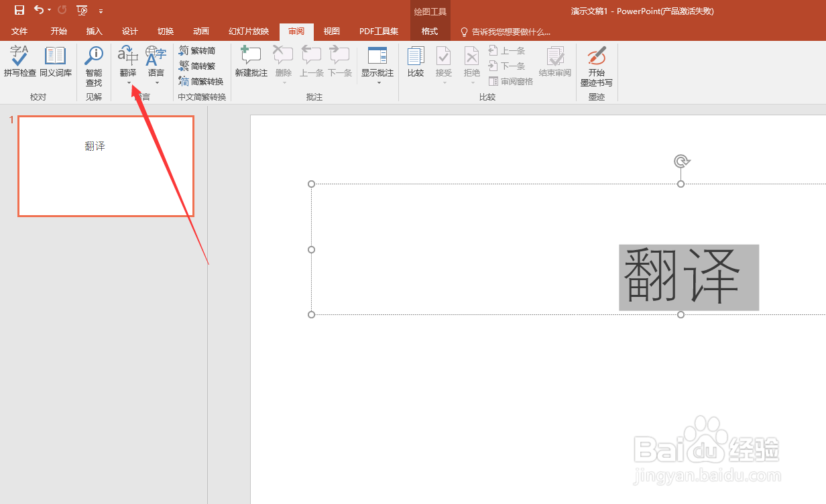Expand the 翻译 dropdown arrow

(x=127, y=83)
